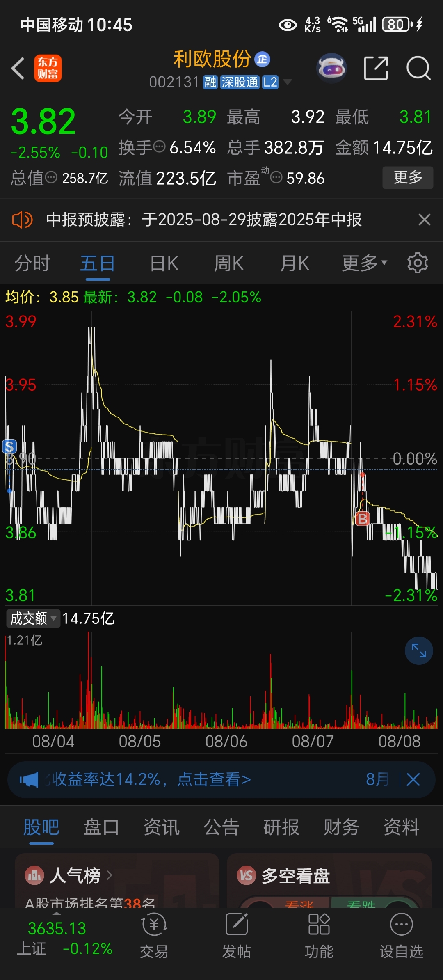This screenshot has height=980, width=443.
Task: Switch to 月K chart tab
Action: click(x=295, y=263)
